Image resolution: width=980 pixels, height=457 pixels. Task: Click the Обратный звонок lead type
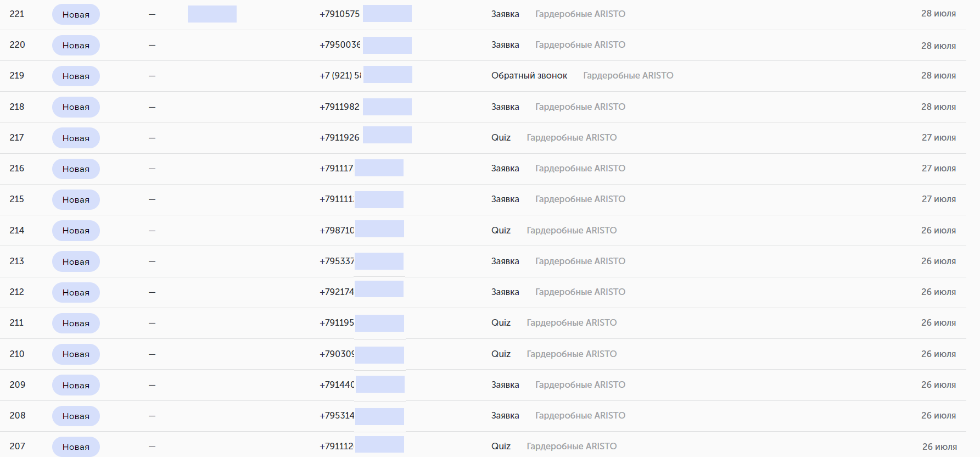click(529, 75)
